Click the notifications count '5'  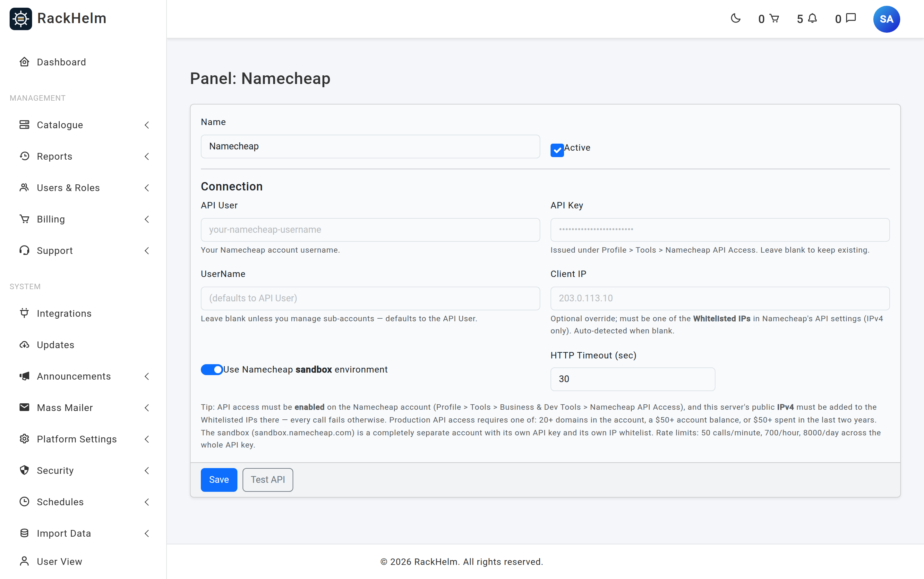(x=800, y=19)
